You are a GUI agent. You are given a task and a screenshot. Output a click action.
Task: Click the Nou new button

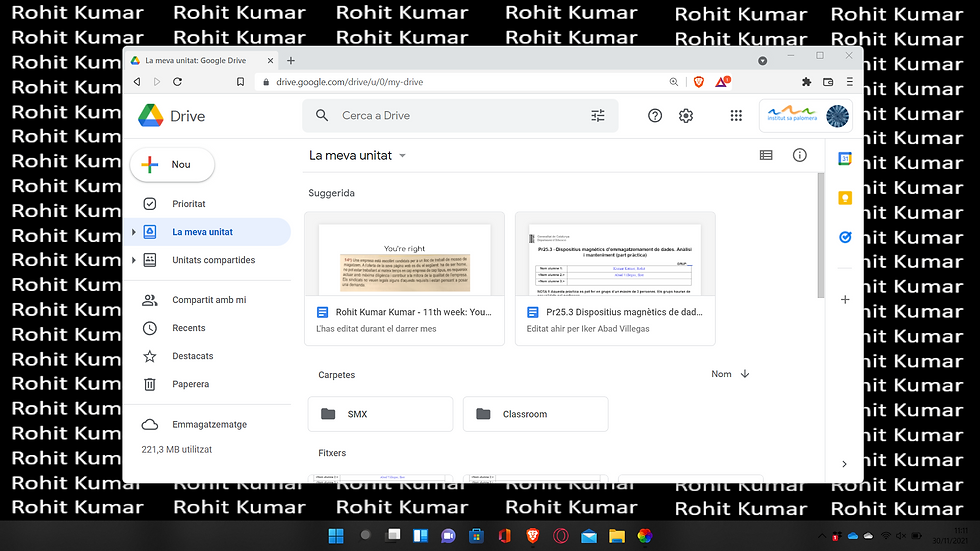coord(172,164)
